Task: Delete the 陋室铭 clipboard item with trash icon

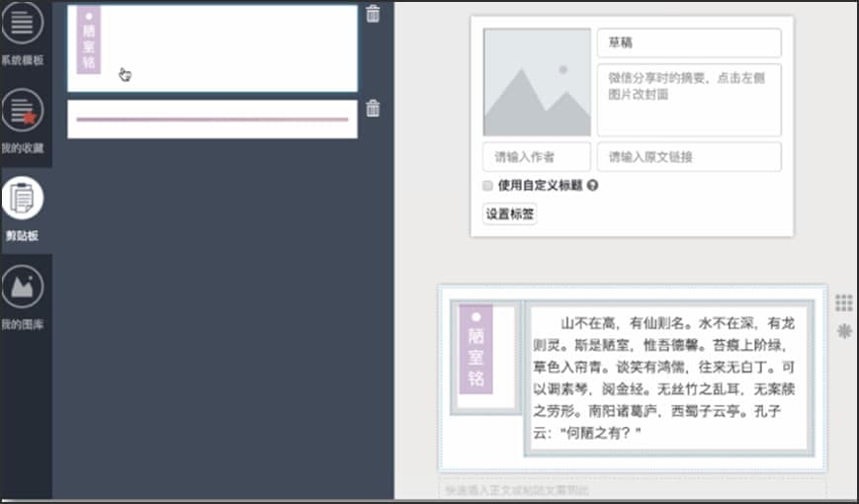Action: 373,14
